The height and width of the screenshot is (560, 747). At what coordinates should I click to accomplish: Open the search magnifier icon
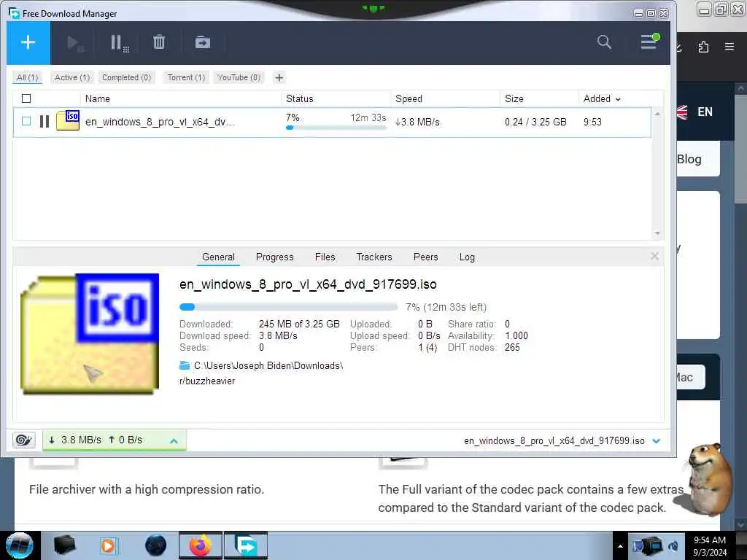(x=604, y=42)
